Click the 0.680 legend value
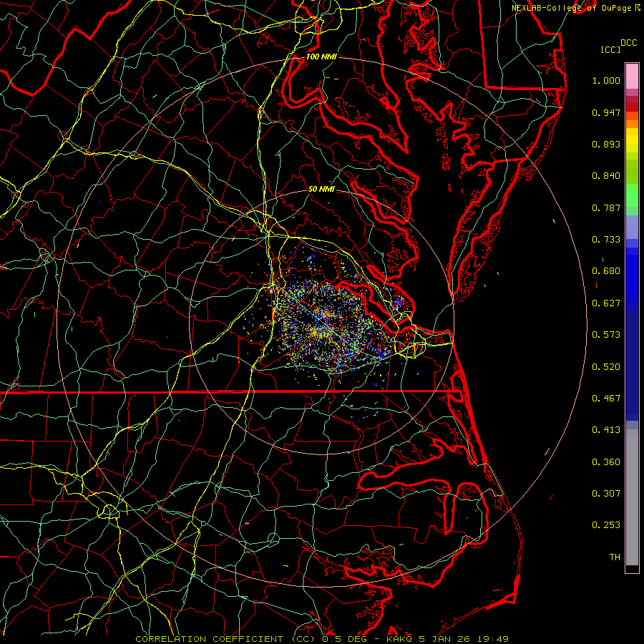 (x=606, y=271)
